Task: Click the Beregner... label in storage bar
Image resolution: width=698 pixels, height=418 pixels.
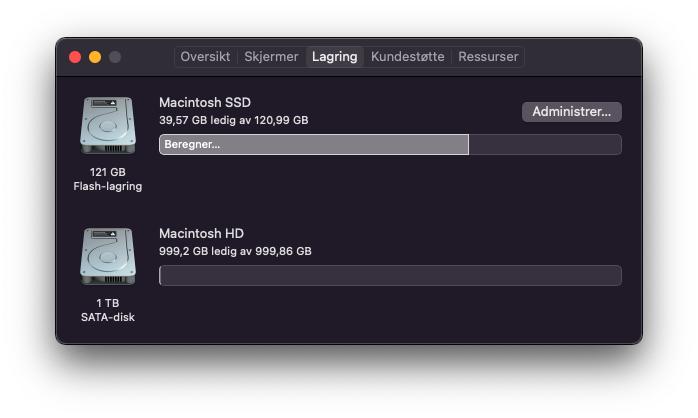Action: pyautogui.click(x=192, y=144)
